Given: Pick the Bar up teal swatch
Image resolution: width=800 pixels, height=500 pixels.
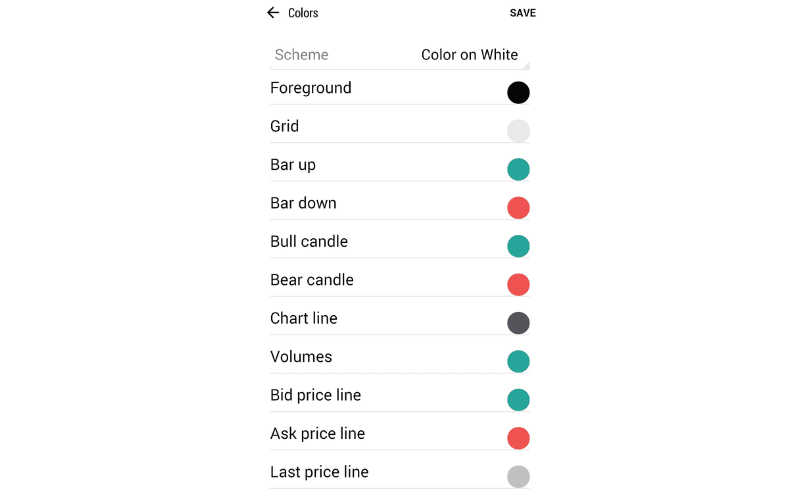Looking at the screenshot, I should [518, 169].
